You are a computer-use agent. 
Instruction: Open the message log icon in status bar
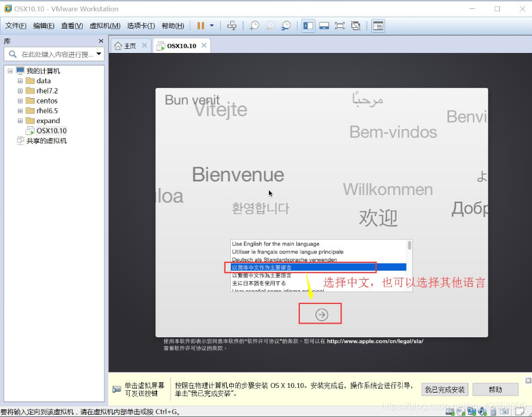pyautogui.click(x=520, y=412)
